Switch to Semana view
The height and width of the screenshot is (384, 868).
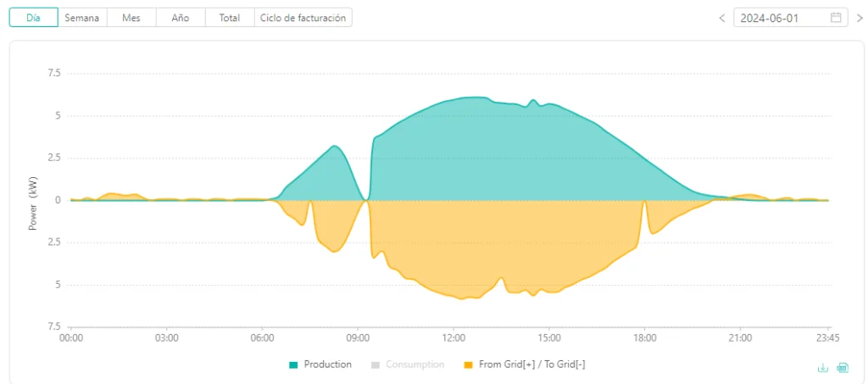click(x=82, y=18)
